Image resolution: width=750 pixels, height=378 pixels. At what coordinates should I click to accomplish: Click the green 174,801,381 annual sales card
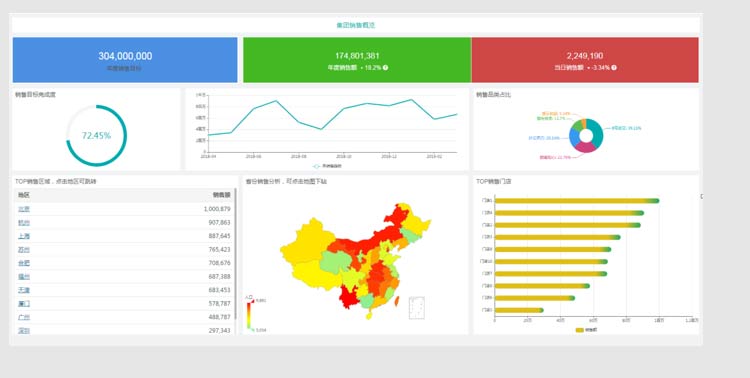pos(357,60)
